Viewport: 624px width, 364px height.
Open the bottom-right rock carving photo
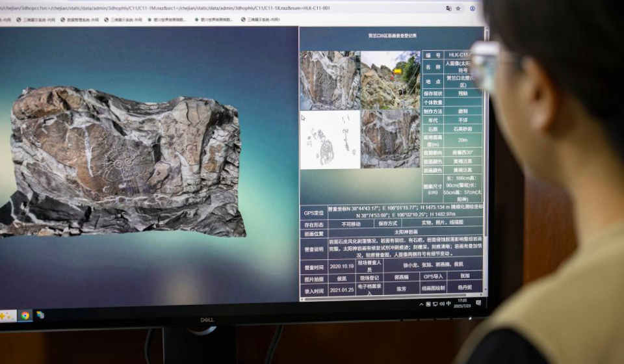tap(390, 139)
